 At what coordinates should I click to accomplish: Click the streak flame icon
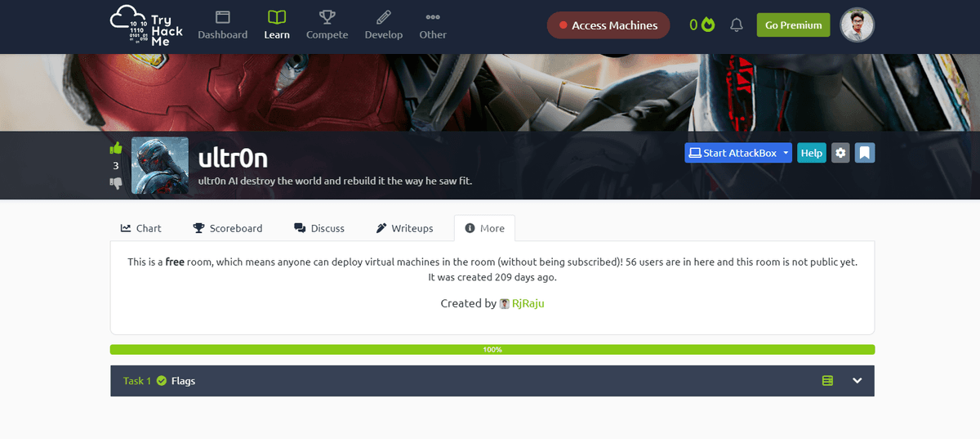[x=708, y=25]
